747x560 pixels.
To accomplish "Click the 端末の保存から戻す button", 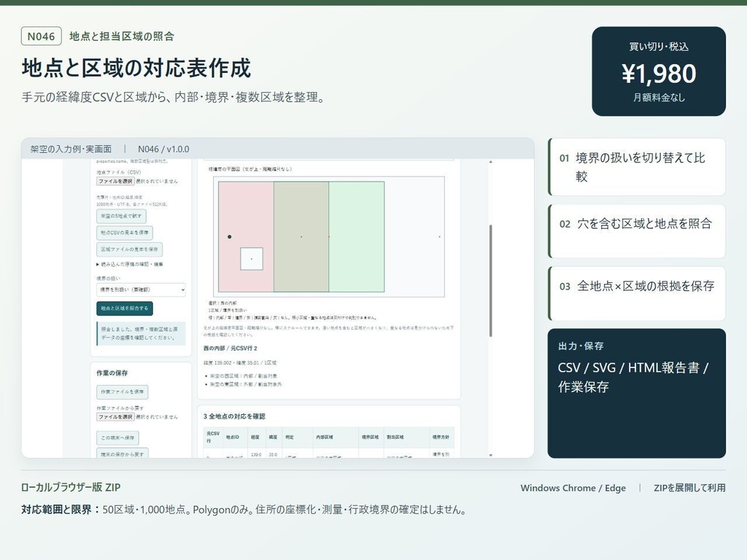I will click(123, 454).
